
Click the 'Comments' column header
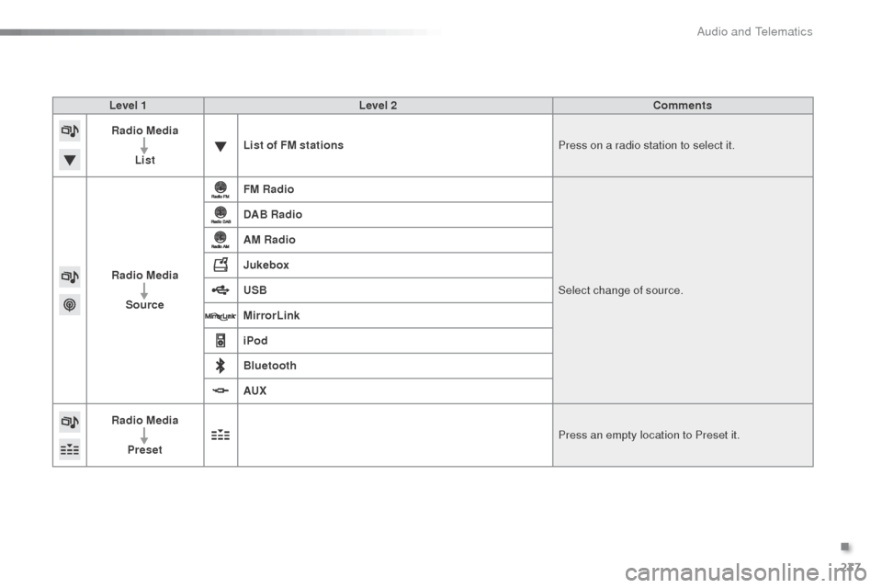(x=683, y=106)
